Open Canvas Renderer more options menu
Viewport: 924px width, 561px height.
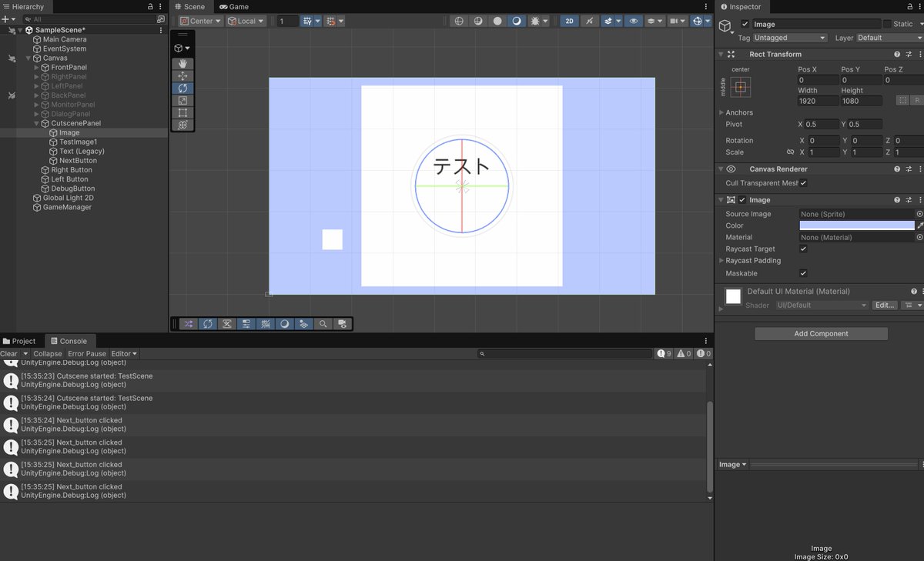[x=919, y=169]
